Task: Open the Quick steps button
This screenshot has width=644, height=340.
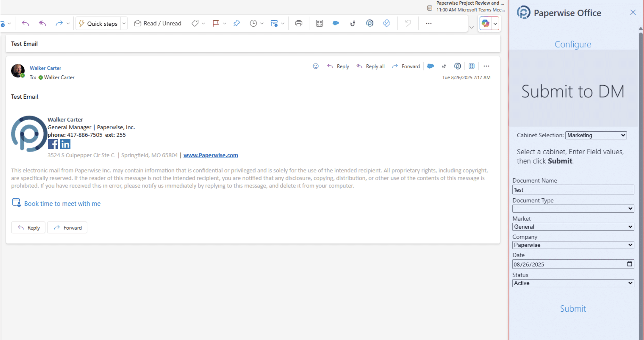Action: (98, 23)
